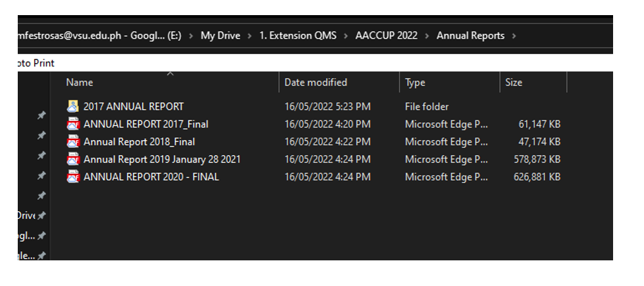Navigate to 1. Extension QMS breadcrumb
Screen dimensions: 644x286
298,36
